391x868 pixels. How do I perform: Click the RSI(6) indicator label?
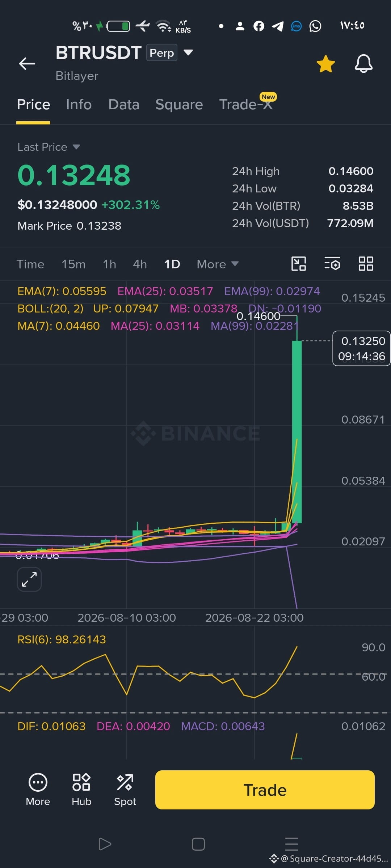(x=62, y=639)
